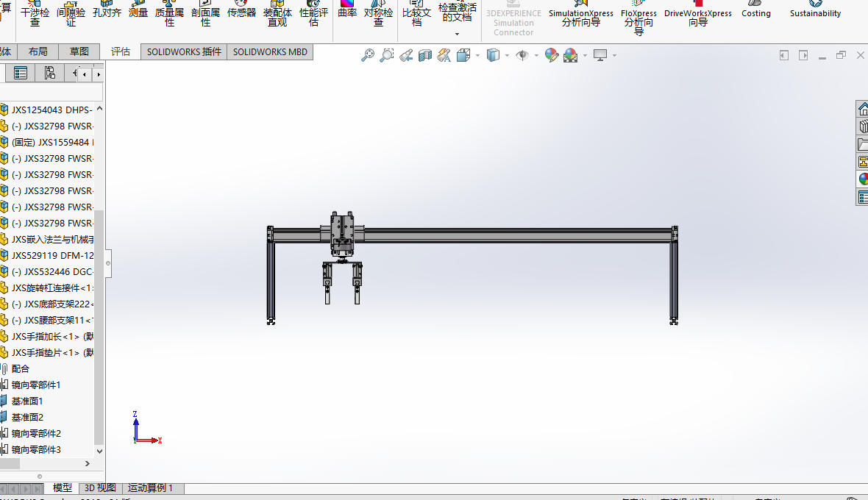Run Performance Evaluation (性能评估)

pos(313,15)
